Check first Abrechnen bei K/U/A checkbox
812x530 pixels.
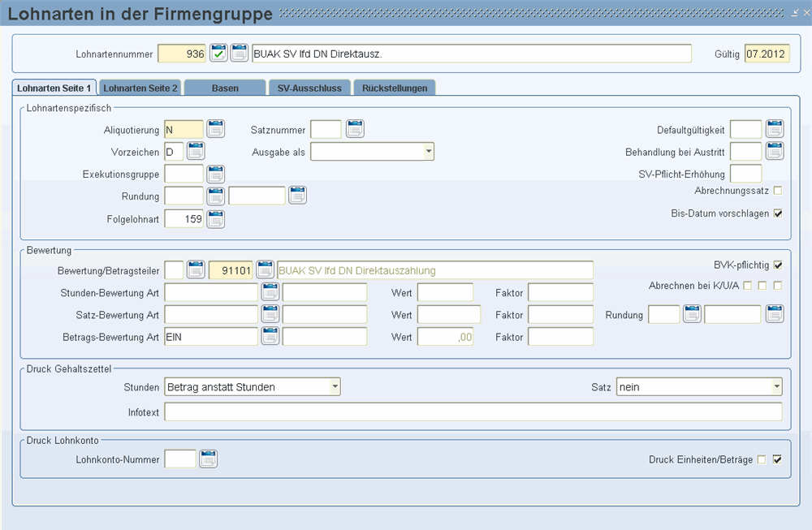(x=747, y=286)
